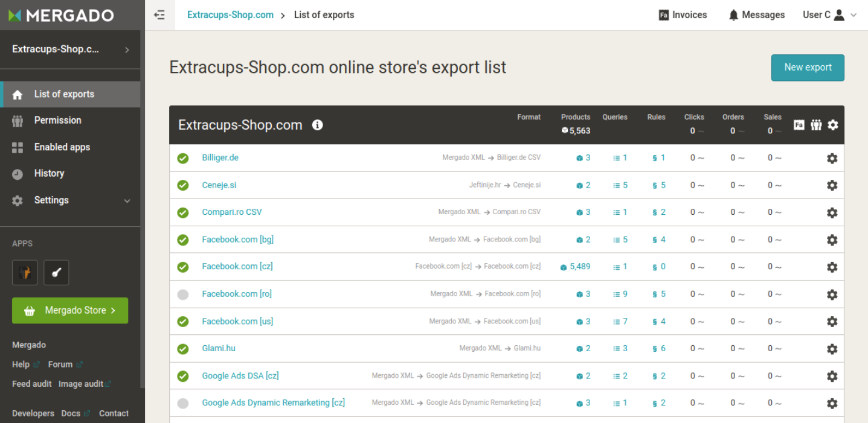Open the Image audit link
Viewport: 868px width, 423px height.
point(85,384)
